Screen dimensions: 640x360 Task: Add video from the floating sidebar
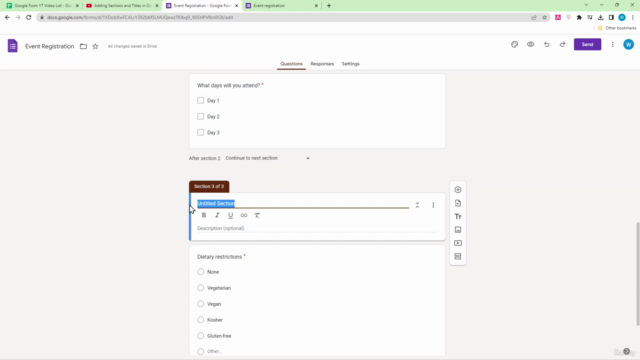(458, 243)
